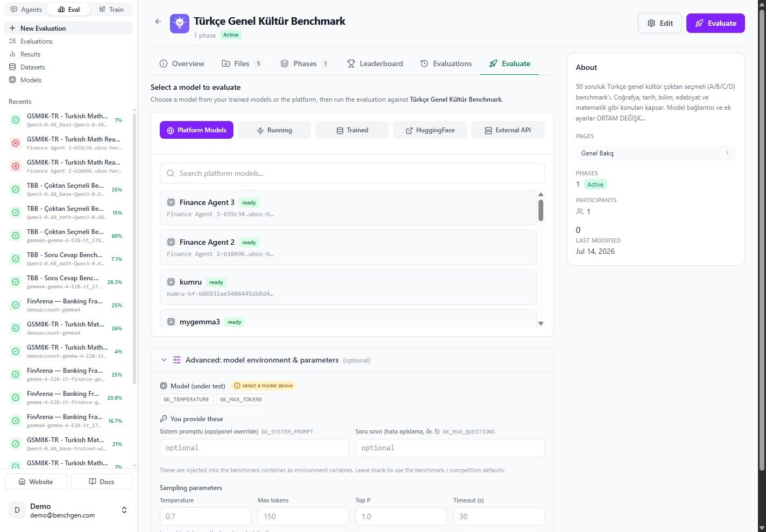Open recent GSM8K-TR evaluation scored 7%
Screen dimensions: 766x532
point(68,120)
